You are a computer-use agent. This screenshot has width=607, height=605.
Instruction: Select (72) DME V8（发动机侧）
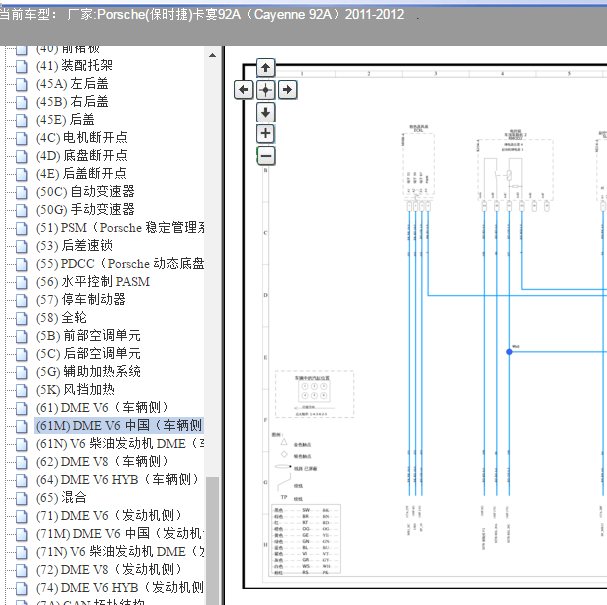109,569
